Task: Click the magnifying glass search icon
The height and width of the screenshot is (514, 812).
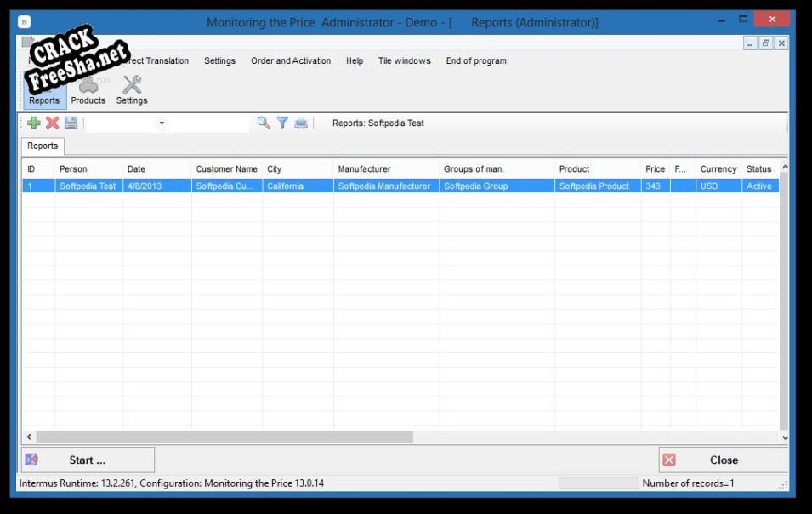Action: coord(264,123)
